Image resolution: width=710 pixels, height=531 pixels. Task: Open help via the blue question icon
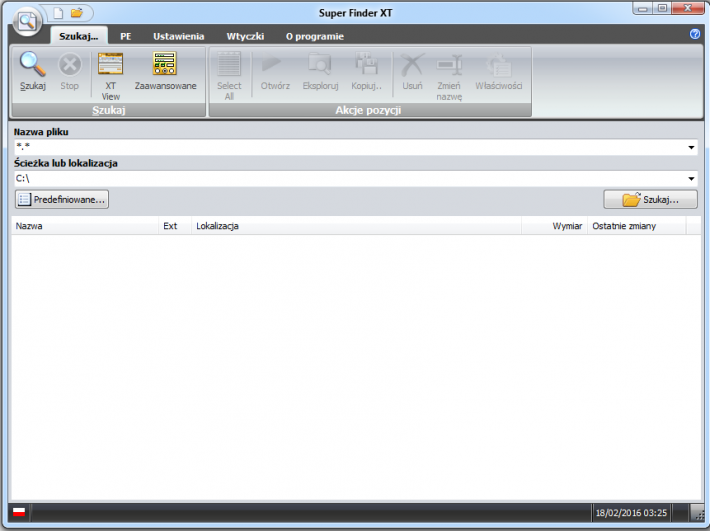(695, 34)
